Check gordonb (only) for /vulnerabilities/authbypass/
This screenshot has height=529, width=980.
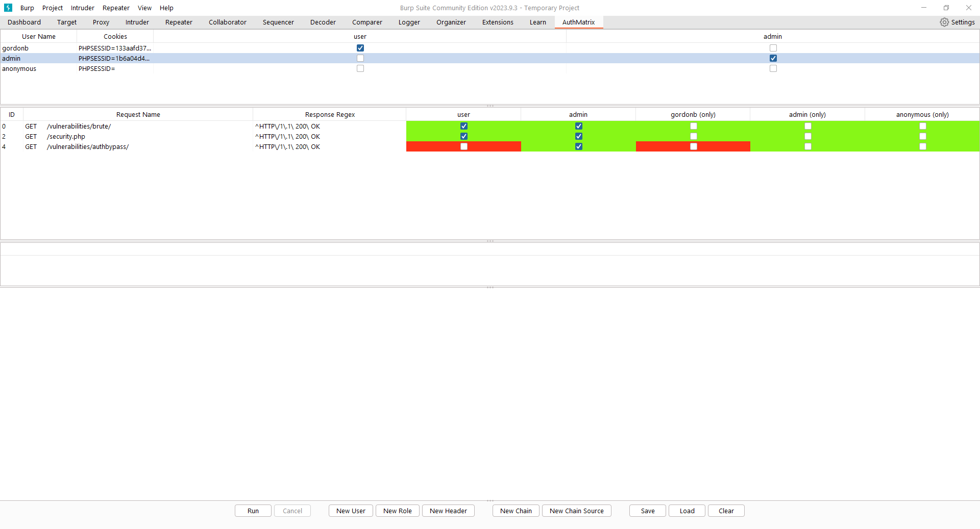click(694, 146)
